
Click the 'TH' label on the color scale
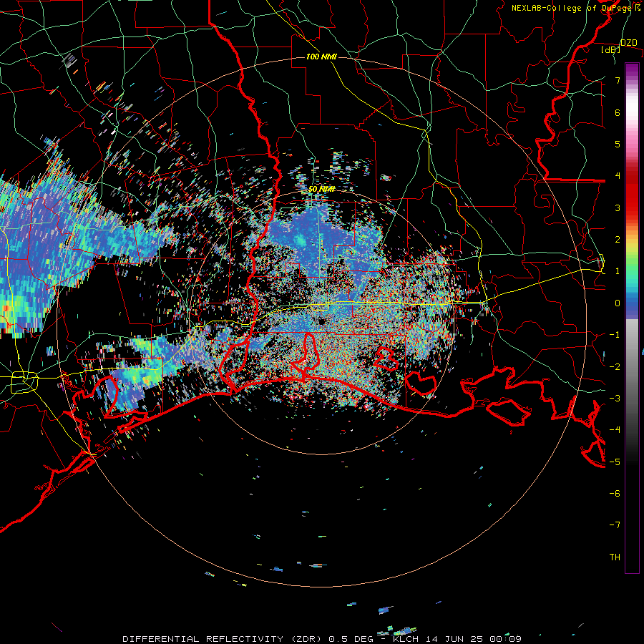(x=615, y=557)
